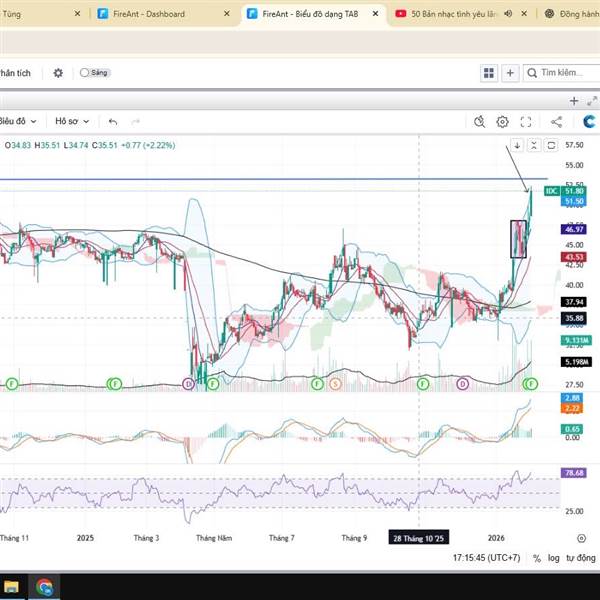Click the quick search chart icon

(479, 121)
